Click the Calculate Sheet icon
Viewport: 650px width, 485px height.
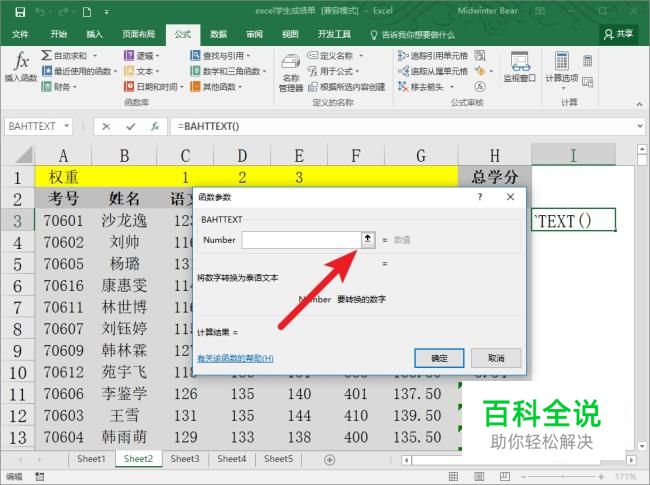click(587, 82)
